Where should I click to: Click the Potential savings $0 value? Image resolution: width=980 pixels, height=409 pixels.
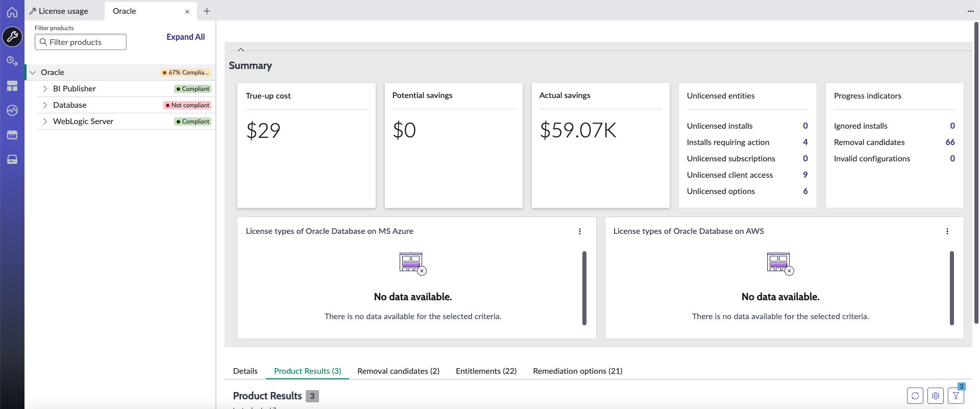pos(404,130)
